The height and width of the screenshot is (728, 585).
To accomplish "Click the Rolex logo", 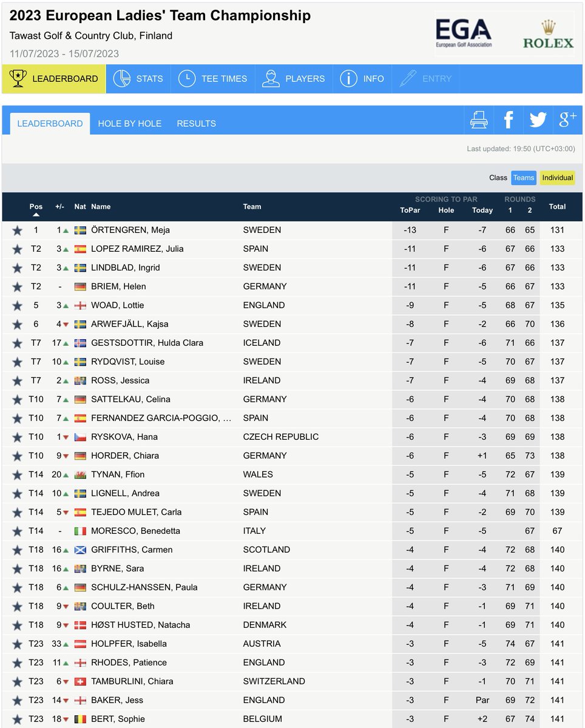I will point(548,34).
